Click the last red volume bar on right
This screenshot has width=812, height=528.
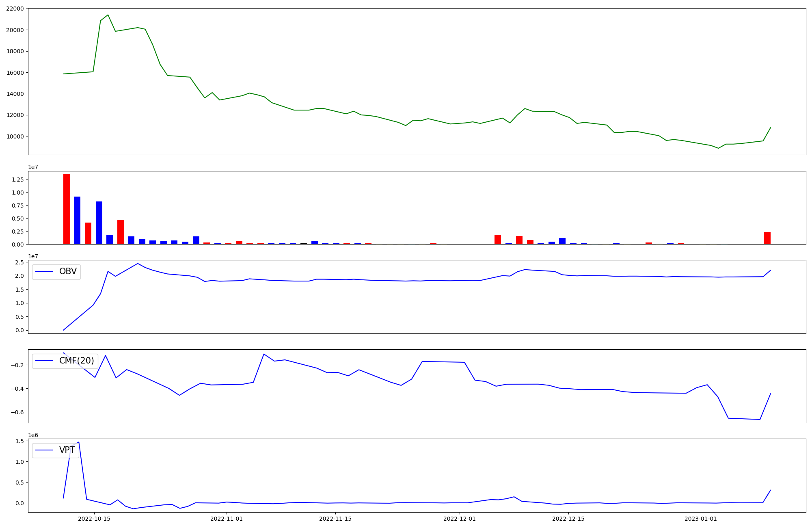point(767,238)
